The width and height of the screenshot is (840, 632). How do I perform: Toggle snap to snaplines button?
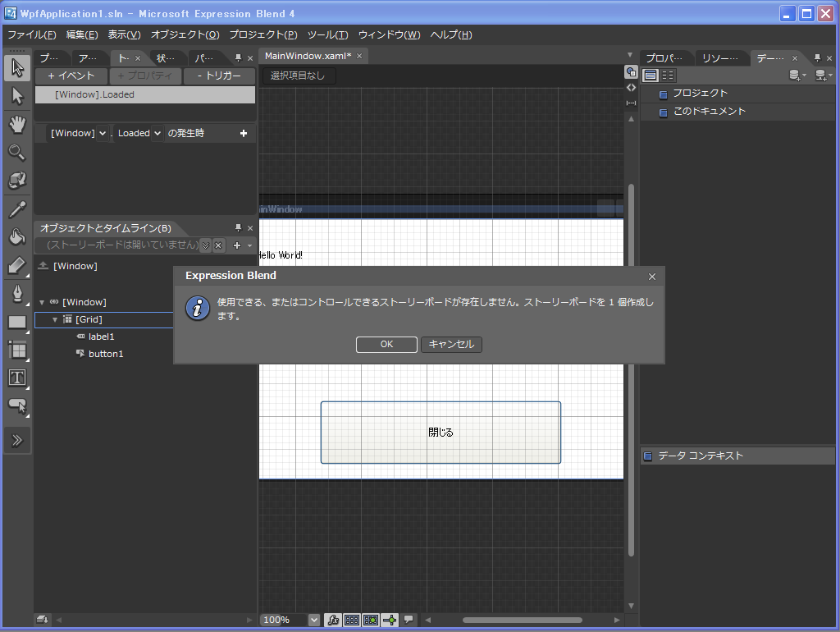pos(390,621)
